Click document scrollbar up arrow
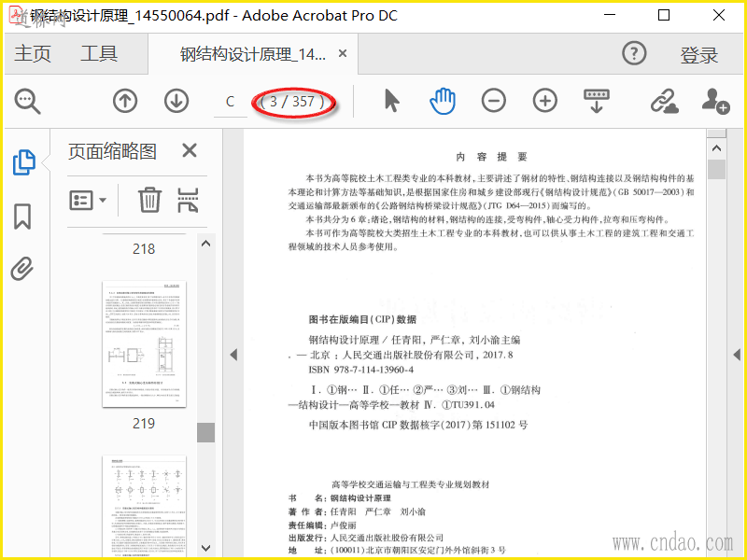 click(716, 148)
